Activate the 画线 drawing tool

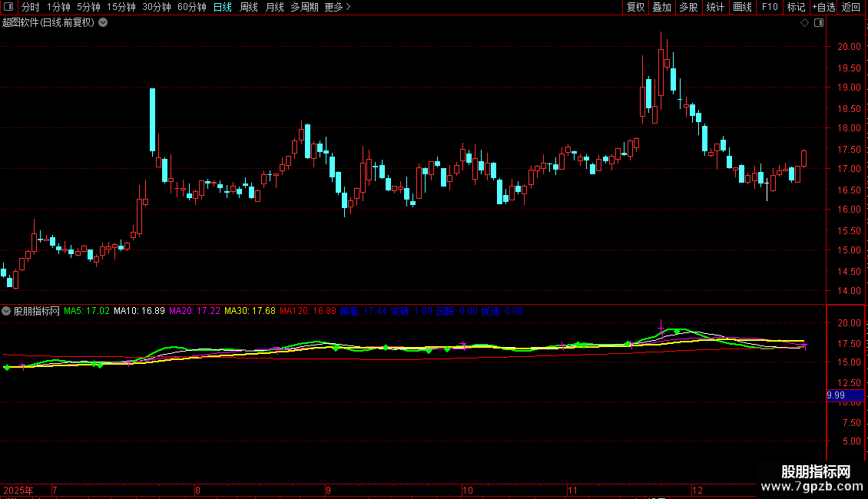(742, 7)
